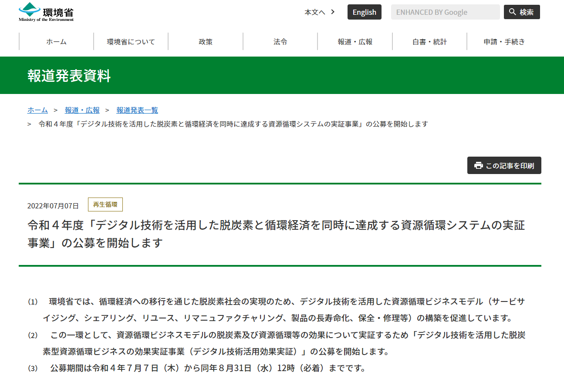
Task: Open the 報道発表一覧 breadcrumb link
Action: pyautogui.click(x=137, y=110)
